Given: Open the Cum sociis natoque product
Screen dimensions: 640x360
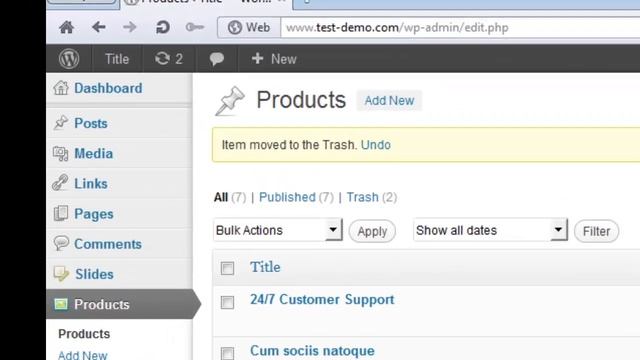Looking at the screenshot, I should tap(312, 351).
